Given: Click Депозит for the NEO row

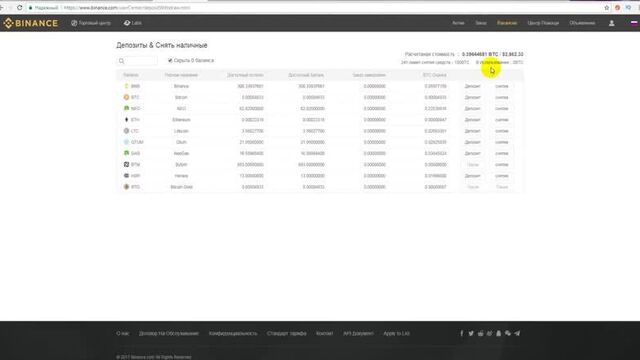Looking at the screenshot, I should pos(473,109).
